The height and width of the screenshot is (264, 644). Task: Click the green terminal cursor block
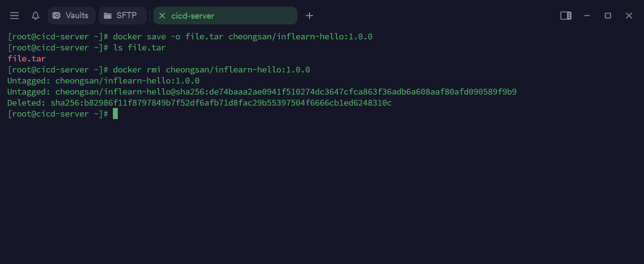(x=115, y=114)
